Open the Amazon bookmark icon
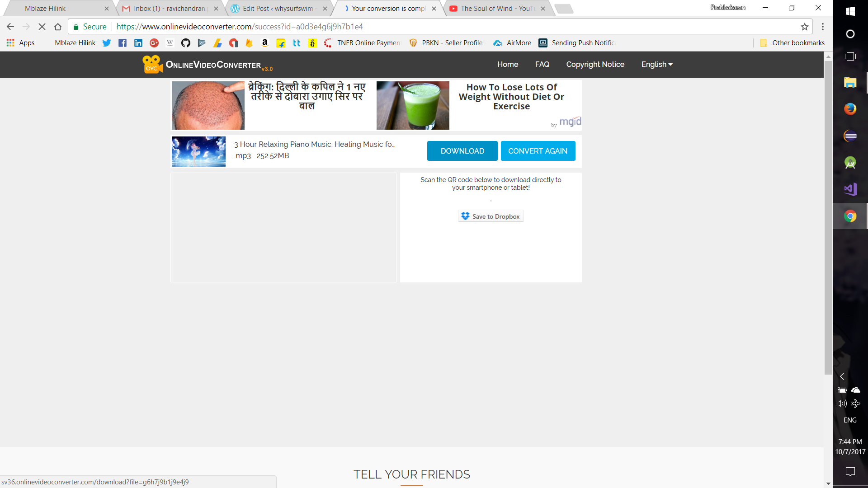Image resolution: width=868 pixels, height=488 pixels. pyautogui.click(x=265, y=43)
